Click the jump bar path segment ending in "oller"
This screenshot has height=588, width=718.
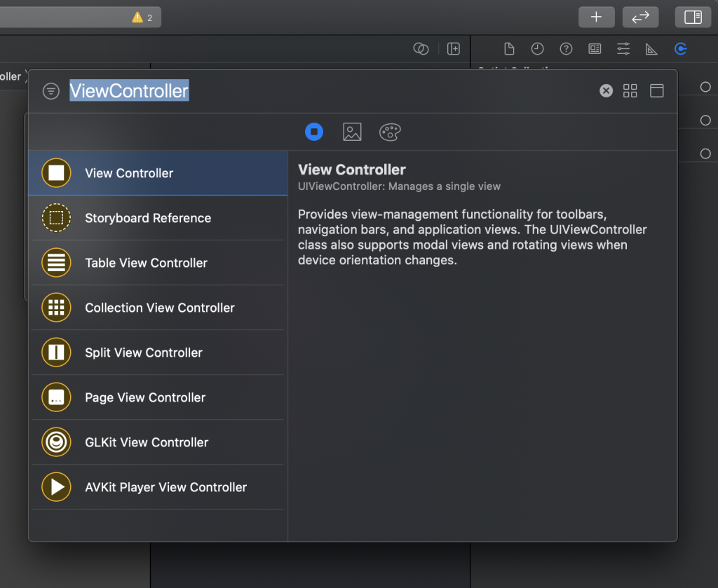(11, 76)
